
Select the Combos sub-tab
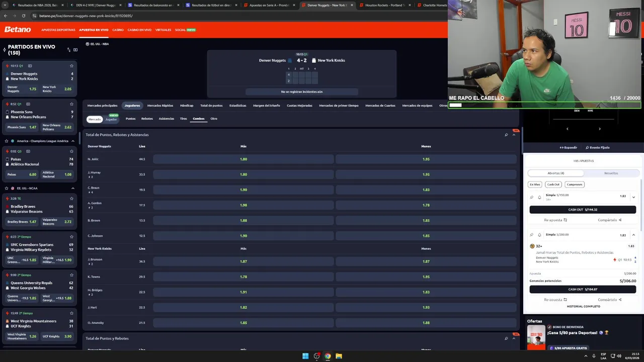198,119
